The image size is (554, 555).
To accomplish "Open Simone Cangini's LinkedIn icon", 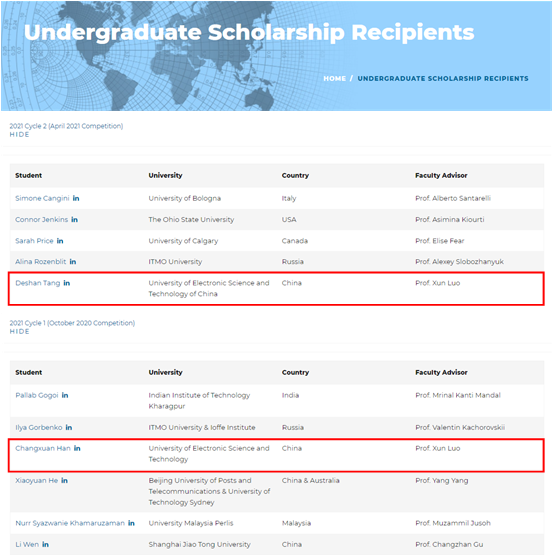I will 76,198.
